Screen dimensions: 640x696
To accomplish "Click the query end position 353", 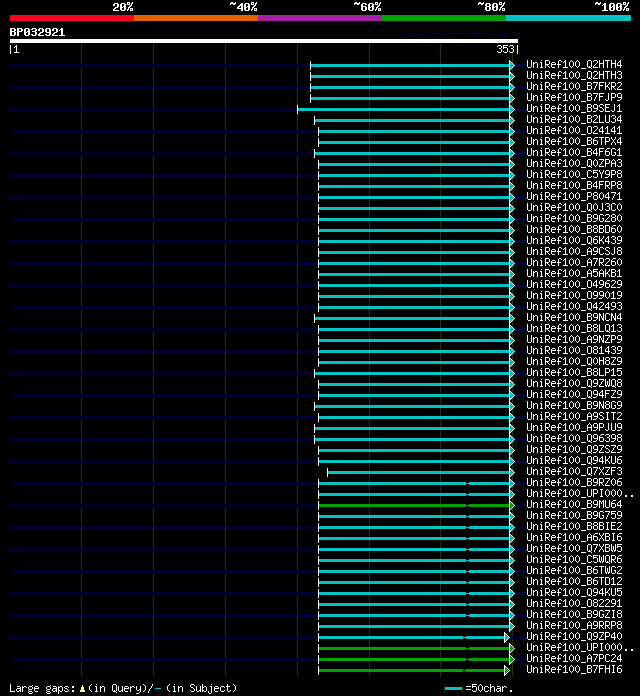I will click(505, 49).
